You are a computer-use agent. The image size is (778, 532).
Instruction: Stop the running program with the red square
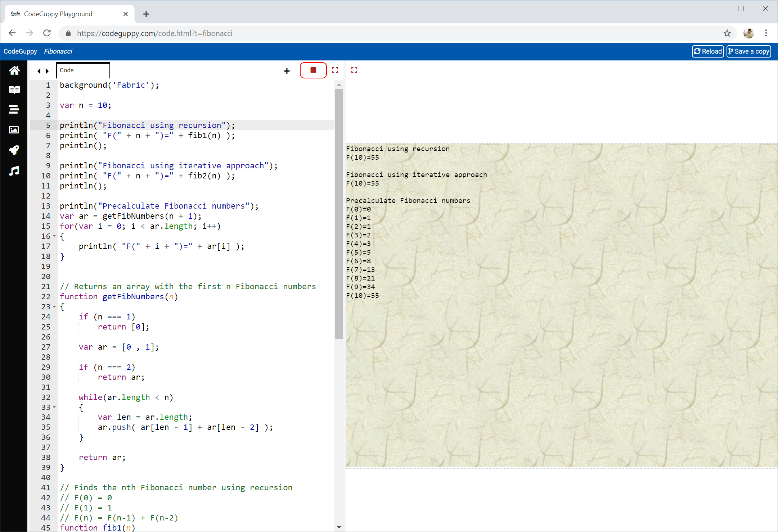pyautogui.click(x=313, y=70)
